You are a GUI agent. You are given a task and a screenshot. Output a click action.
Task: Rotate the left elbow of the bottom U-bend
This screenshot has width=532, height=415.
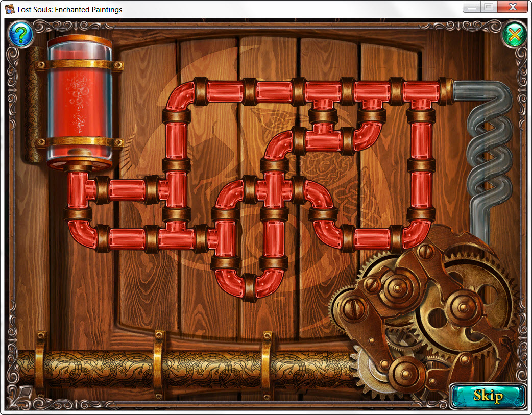228,282
